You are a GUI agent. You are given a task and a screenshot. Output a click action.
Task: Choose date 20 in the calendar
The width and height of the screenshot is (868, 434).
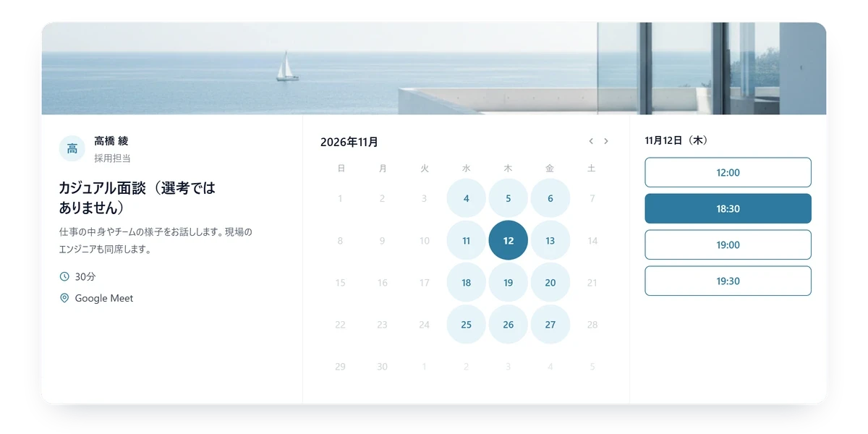pyautogui.click(x=550, y=282)
